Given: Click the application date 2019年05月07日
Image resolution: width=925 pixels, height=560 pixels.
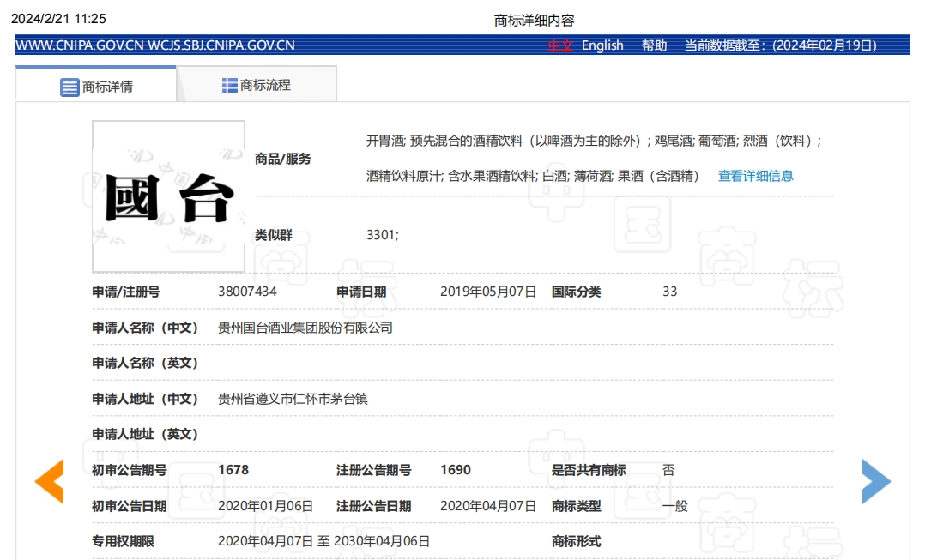Looking at the screenshot, I should point(487,292).
